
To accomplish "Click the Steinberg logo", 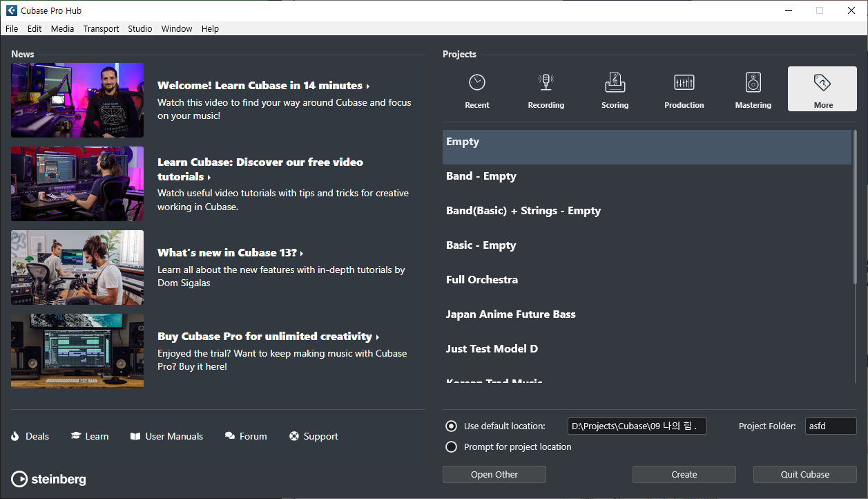I will tap(49, 479).
